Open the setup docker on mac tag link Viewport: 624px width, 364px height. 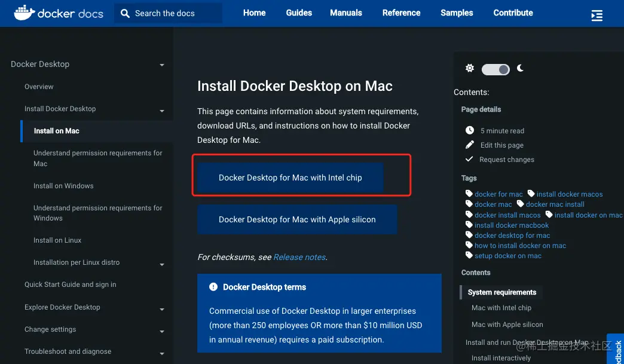pos(508,255)
